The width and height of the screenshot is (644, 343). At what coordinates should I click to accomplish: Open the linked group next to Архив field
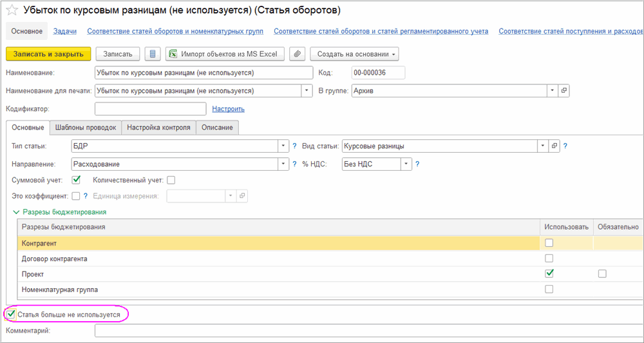[564, 91]
